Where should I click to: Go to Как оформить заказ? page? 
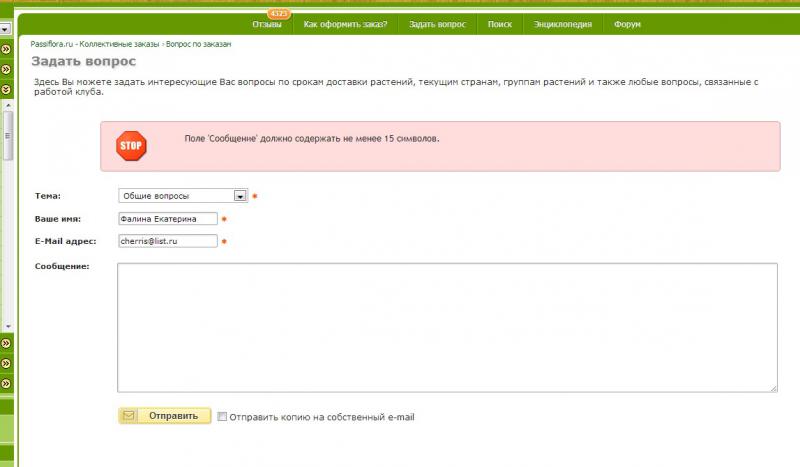pos(345,24)
